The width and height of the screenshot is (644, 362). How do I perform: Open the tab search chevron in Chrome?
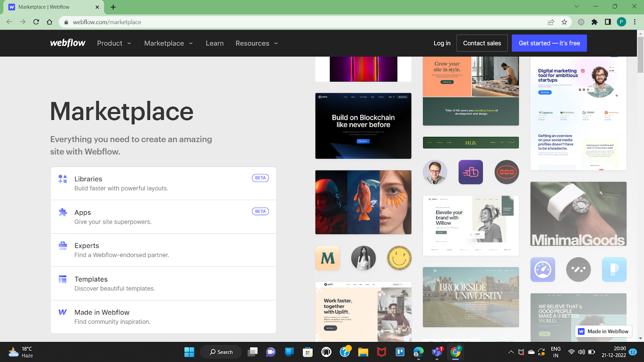click(x=577, y=6)
